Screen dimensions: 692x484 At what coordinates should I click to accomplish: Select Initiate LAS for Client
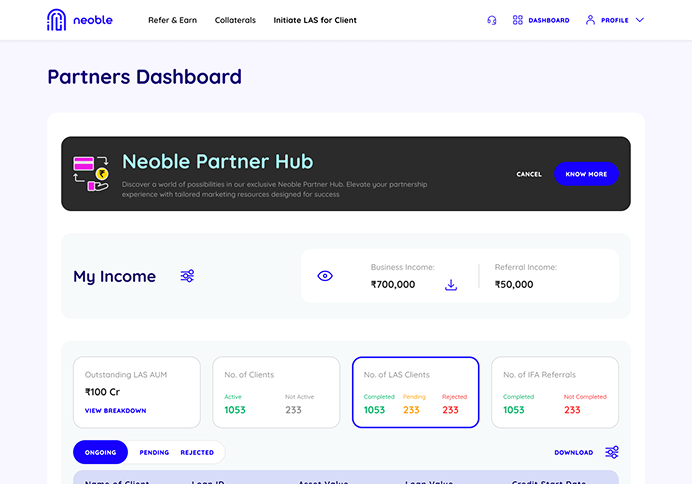[315, 20]
